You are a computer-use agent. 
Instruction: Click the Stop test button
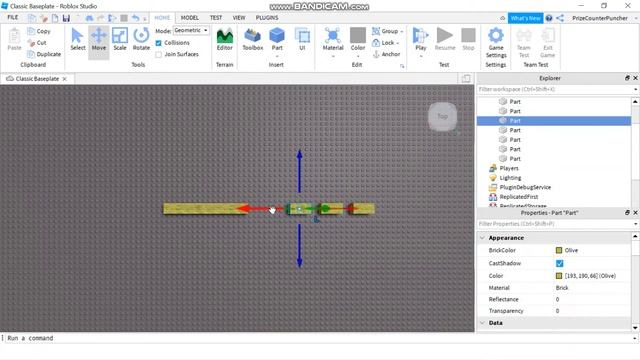[468, 40]
